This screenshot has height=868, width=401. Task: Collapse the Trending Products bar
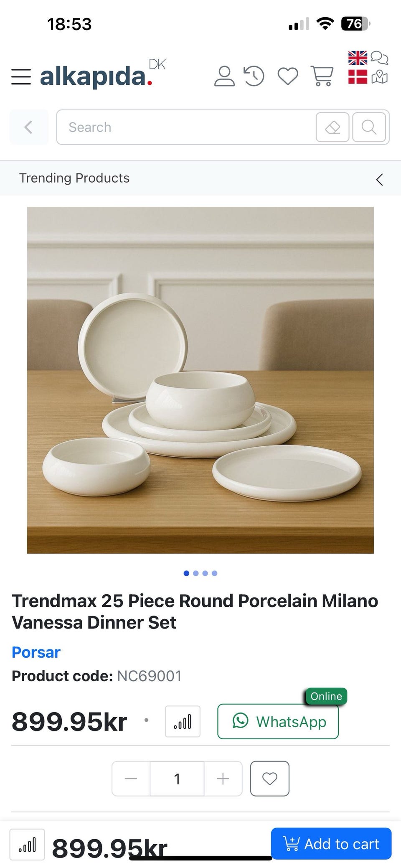[379, 180]
